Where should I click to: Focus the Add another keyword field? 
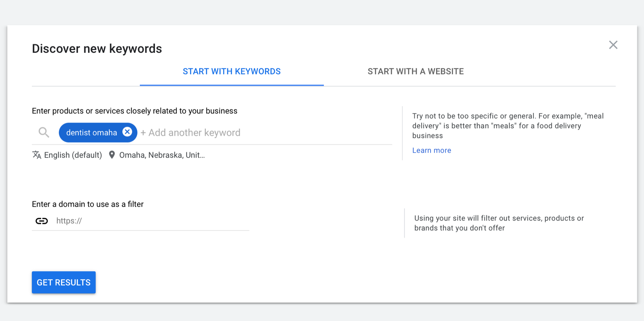tap(194, 133)
